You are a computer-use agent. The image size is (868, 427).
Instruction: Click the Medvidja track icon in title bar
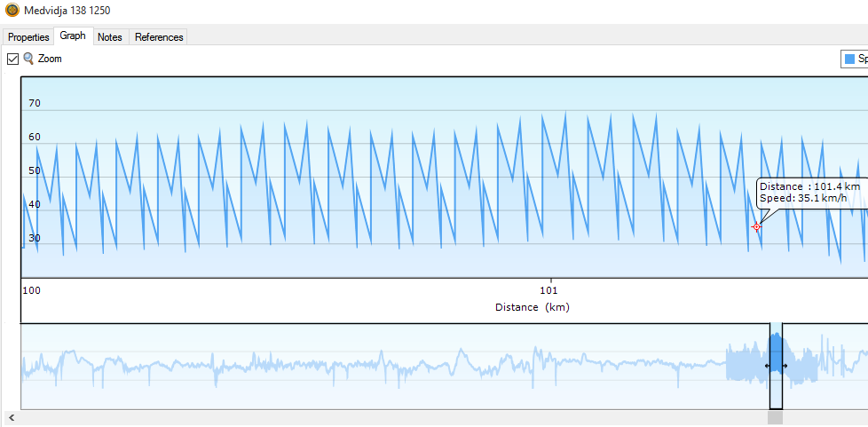11,11
